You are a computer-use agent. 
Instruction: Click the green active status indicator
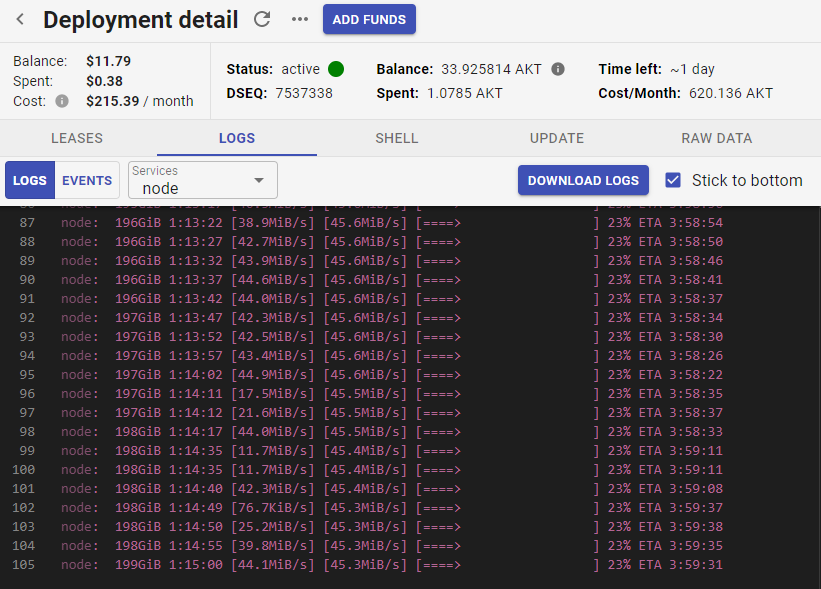click(x=336, y=69)
